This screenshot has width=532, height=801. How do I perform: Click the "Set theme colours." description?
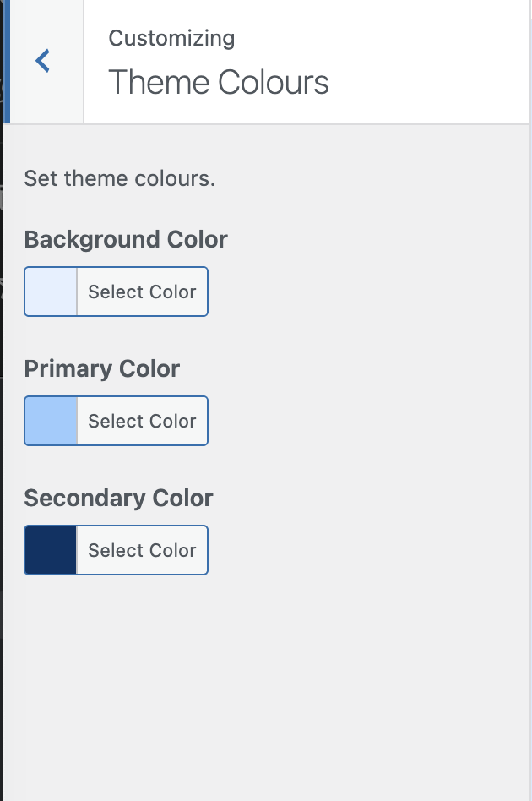tap(119, 178)
